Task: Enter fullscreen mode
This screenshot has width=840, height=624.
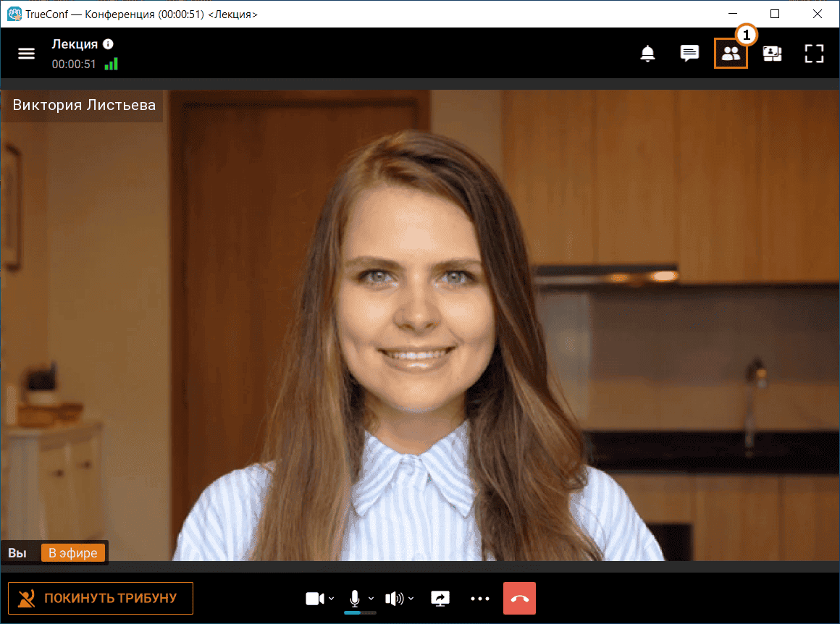Action: click(814, 54)
